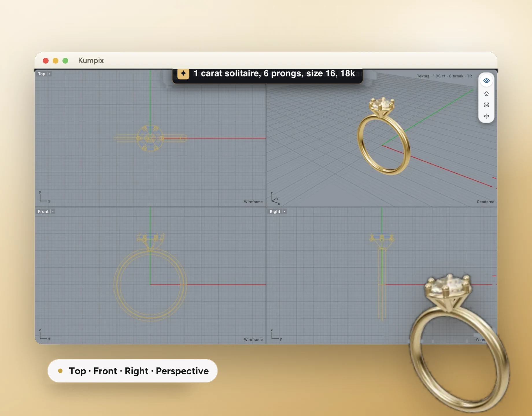Click the Wireframe label in the Top viewport
Viewport: 532px width, 416px height.
coord(253,202)
